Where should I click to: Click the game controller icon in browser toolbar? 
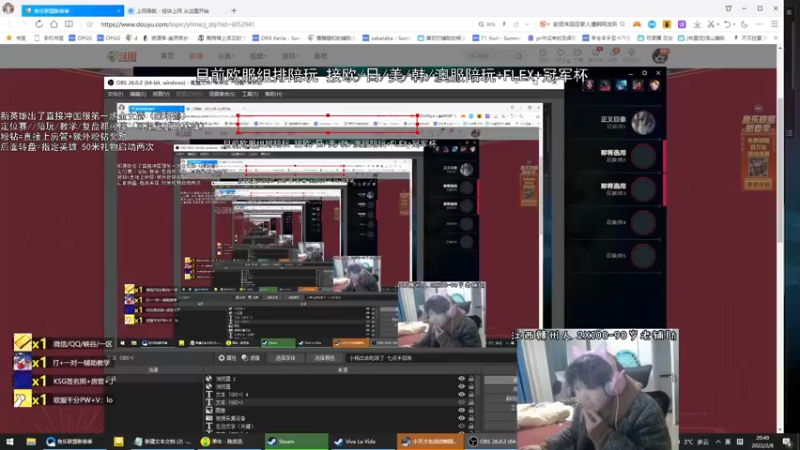[637, 24]
